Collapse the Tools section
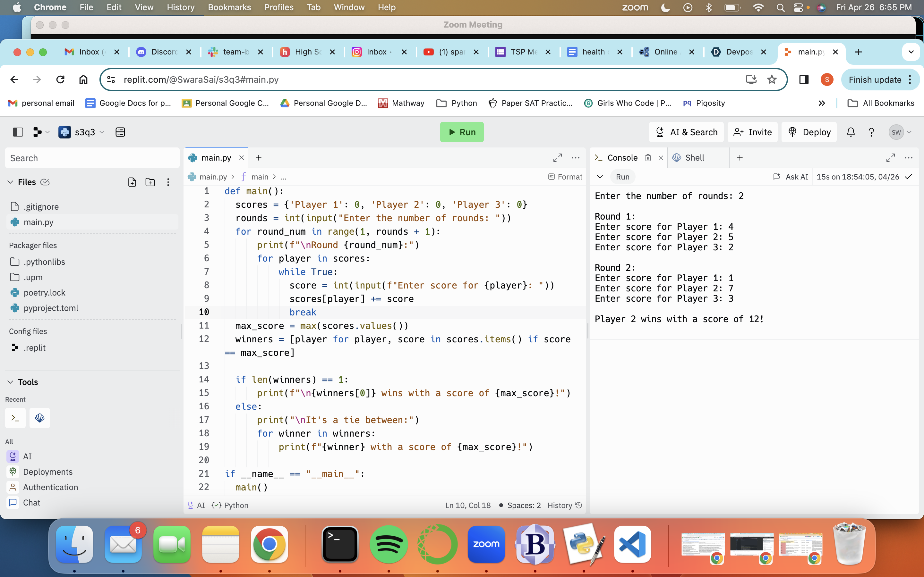This screenshot has height=577, width=924. (x=11, y=382)
